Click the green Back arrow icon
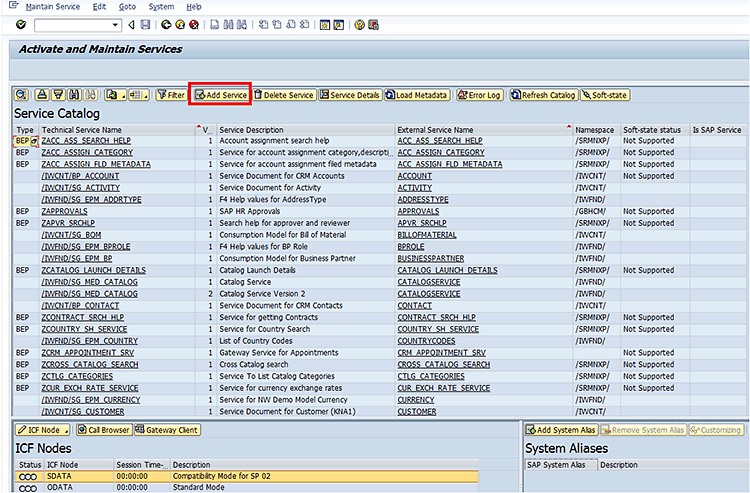 (x=165, y=24)
